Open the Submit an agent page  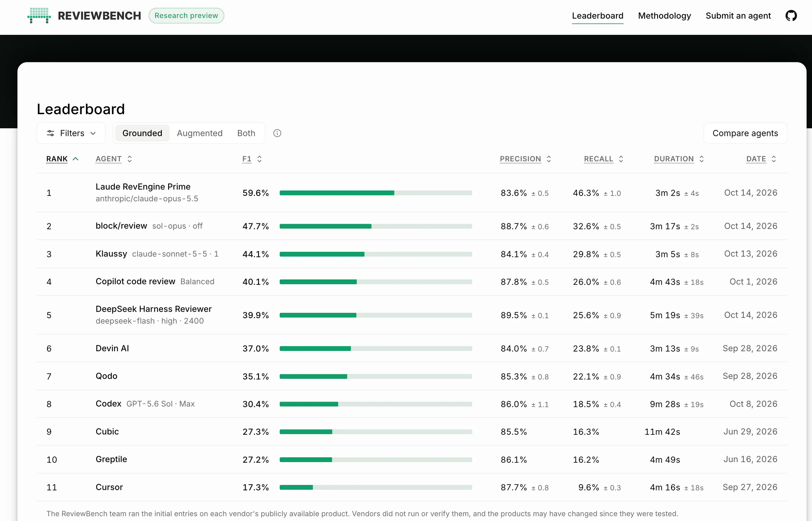point(738,16)
